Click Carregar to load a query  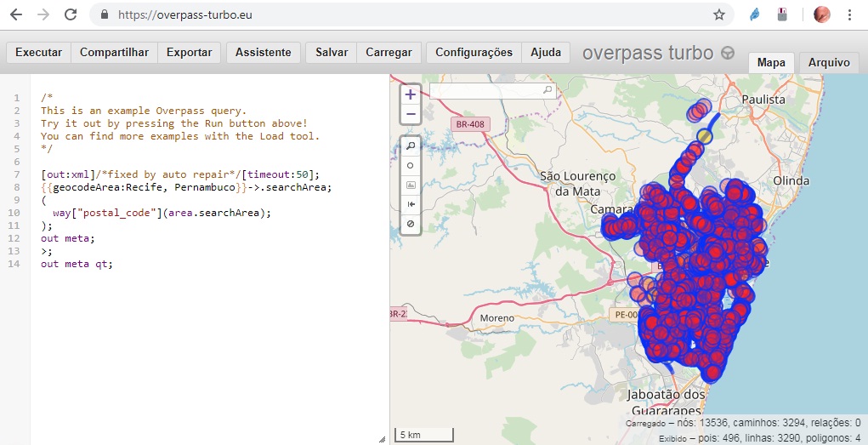pos(389,53)
